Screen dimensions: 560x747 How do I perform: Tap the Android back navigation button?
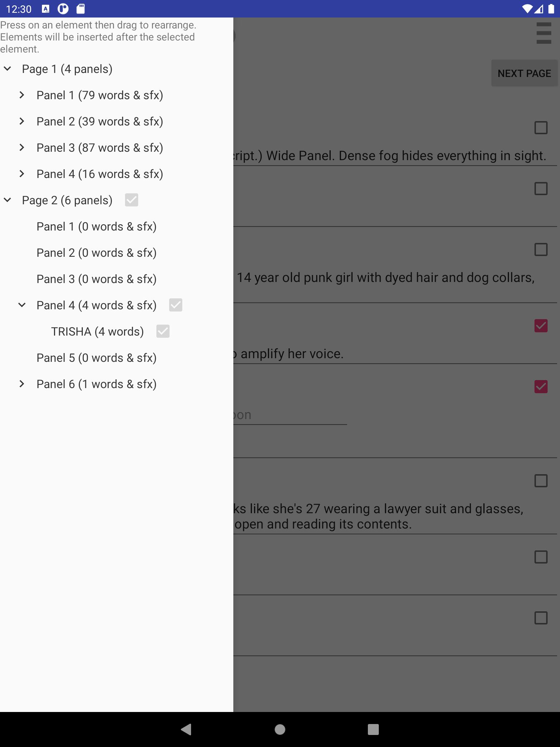coord(186,729)
